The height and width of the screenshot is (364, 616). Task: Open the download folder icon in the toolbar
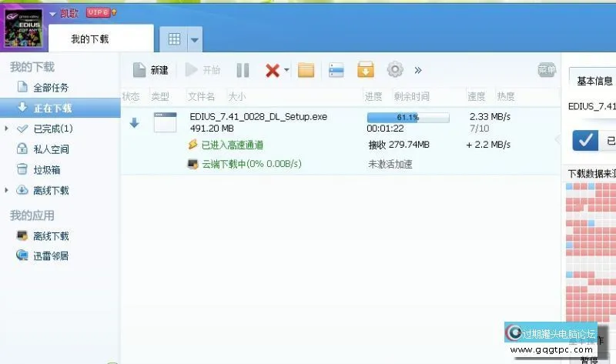(x=306, y=70)
